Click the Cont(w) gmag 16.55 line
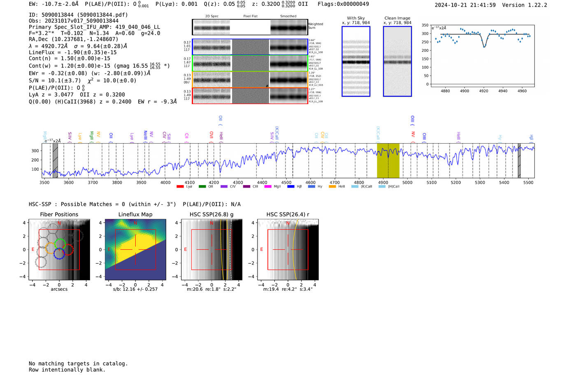The image size is (576, 392). pyautogui.click(x=99, y=65)
